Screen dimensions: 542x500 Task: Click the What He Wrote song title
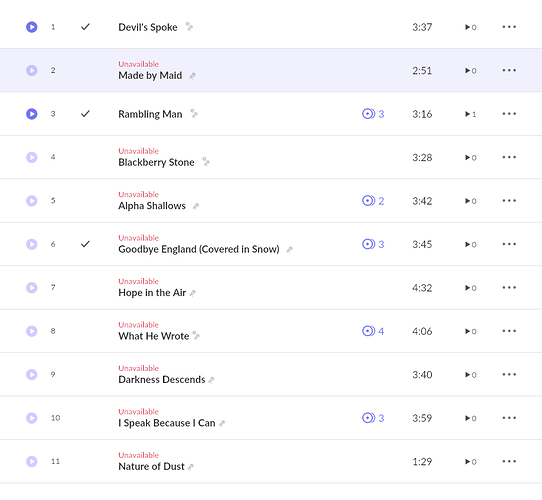click(154, 336)
